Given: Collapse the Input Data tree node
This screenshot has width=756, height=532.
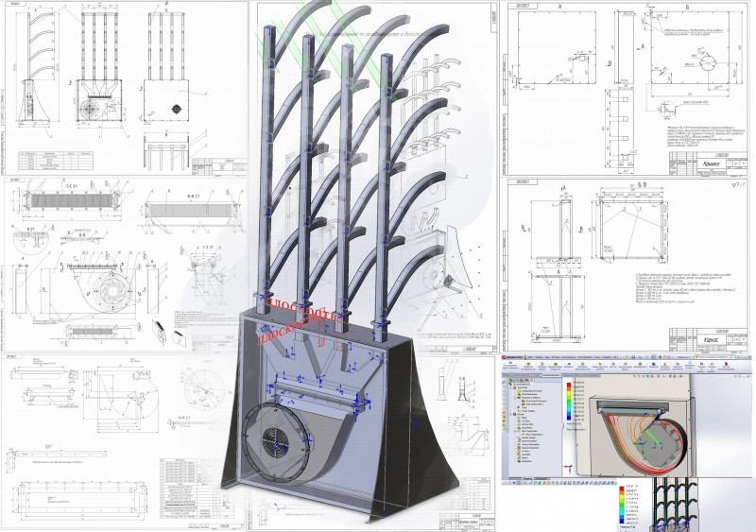Looking at the screenshot, I should 510,387.
